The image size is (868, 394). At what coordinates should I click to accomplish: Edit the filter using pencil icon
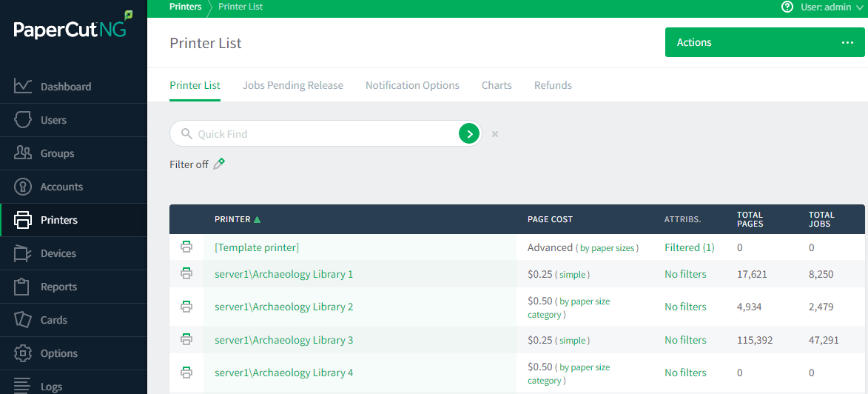click(219, 164)
